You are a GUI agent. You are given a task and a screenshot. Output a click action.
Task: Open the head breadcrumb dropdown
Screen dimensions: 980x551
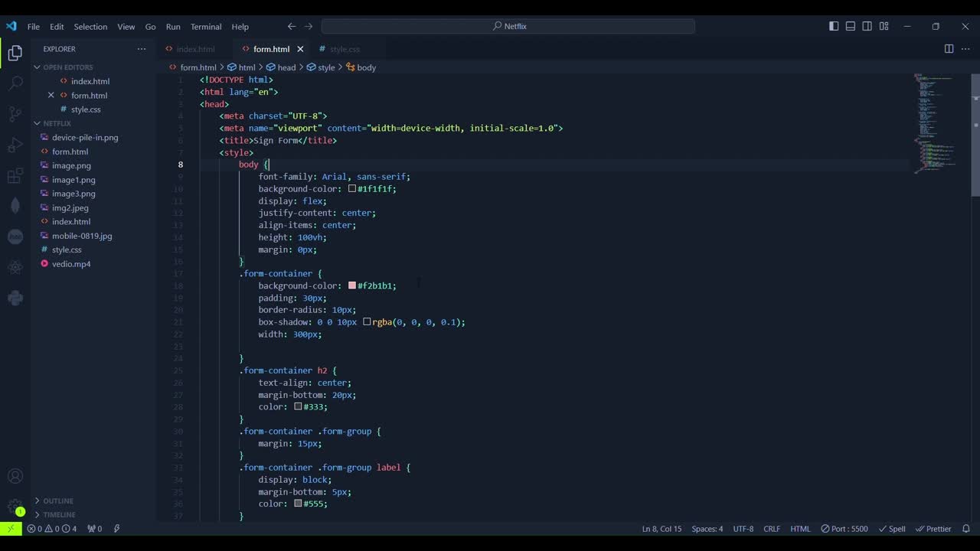point(281,67)
